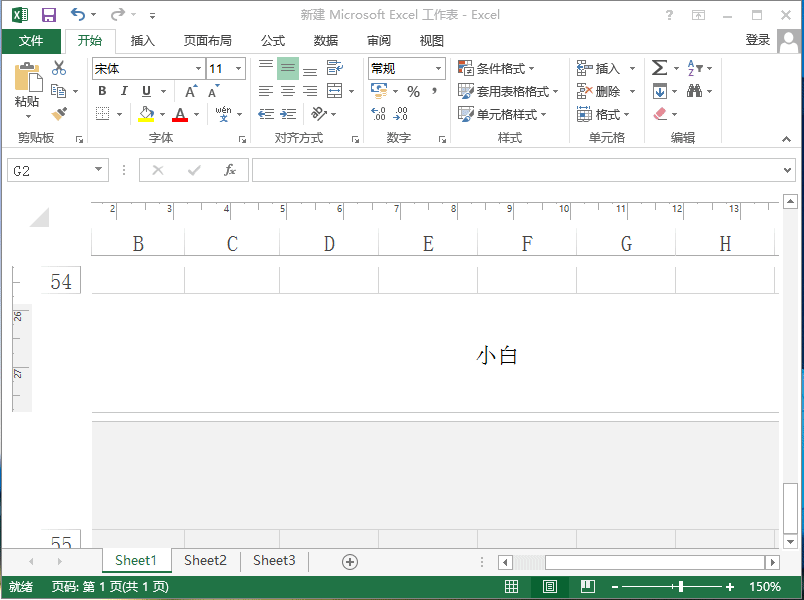Toggle percent style formatting
The width and height of the screenshot is (804, 600).
(414, 91)
